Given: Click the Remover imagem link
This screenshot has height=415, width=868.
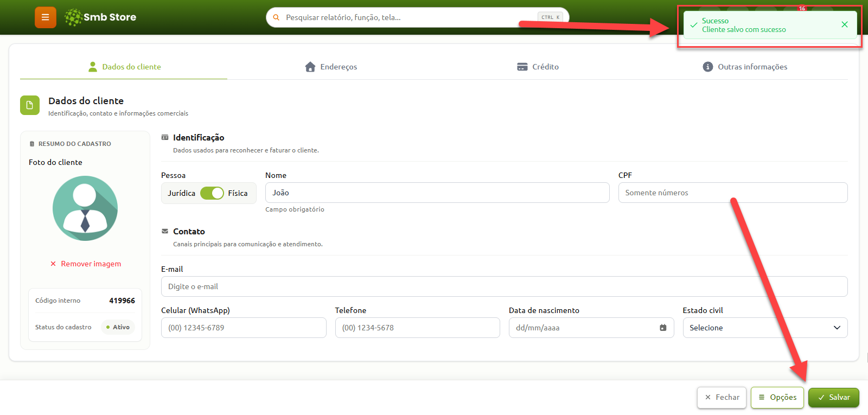Looking at the screenshot, I should coord(86,264).
